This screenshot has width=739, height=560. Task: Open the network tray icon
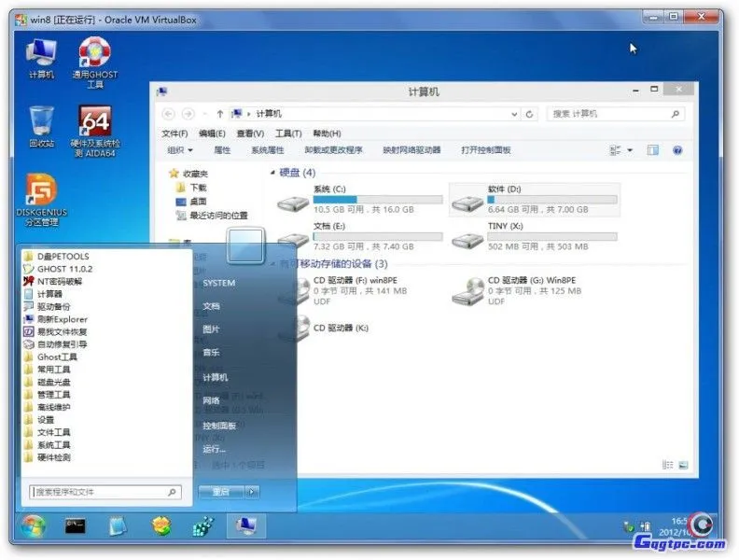coord(646,526)
